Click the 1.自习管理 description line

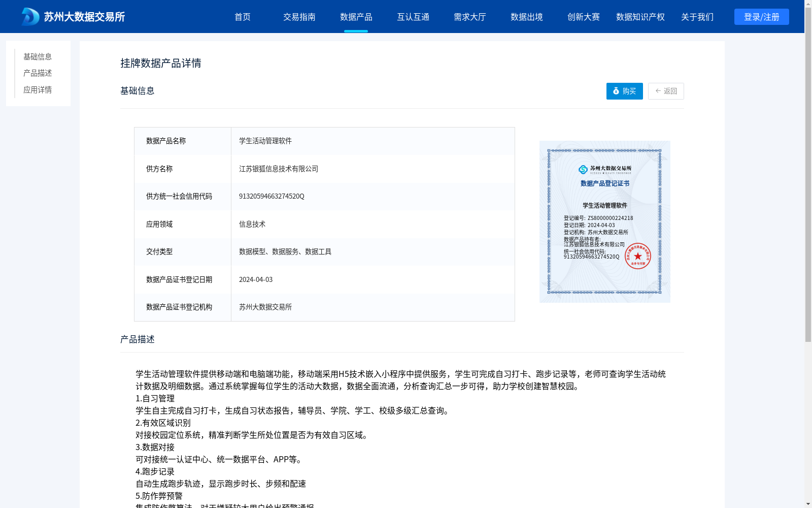[x=155, y=398]
